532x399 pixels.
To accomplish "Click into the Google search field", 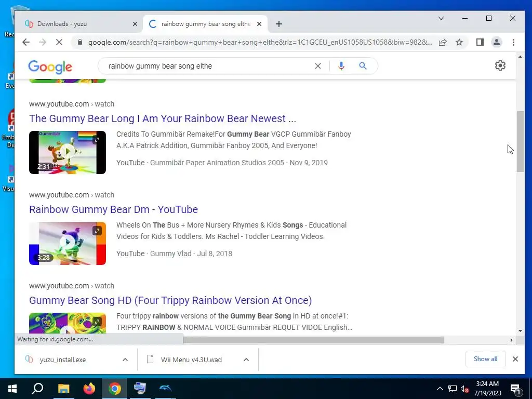I will (207, 66).
